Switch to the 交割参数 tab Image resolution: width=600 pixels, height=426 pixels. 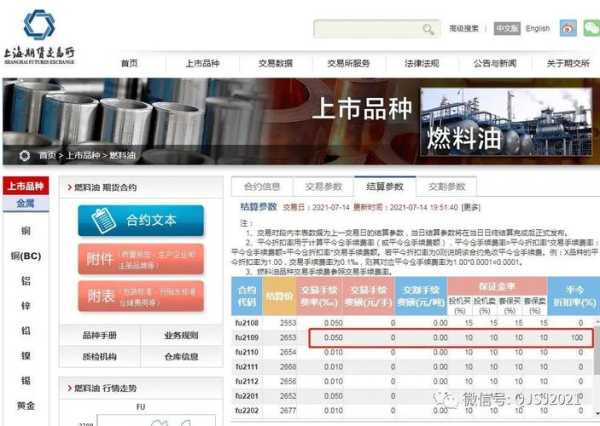[x=447, y=186]
